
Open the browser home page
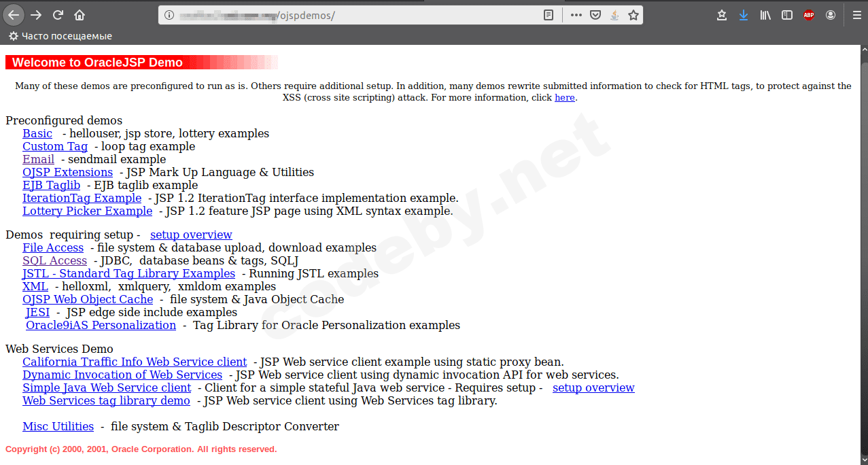pos(80,15)
